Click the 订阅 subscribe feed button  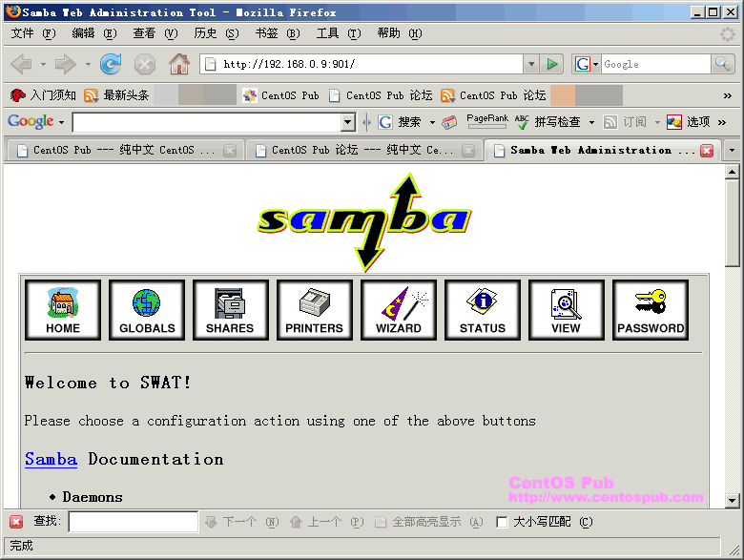coord(625,122)
